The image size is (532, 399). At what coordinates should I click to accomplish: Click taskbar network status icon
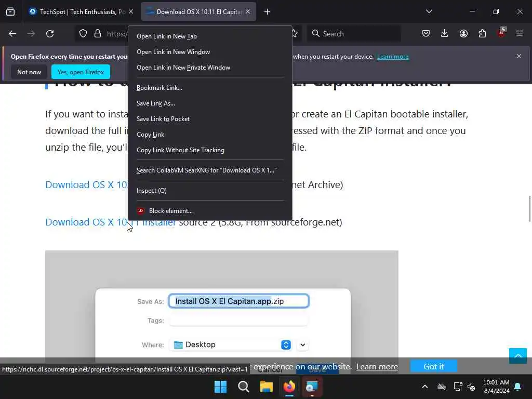(458, 387)
